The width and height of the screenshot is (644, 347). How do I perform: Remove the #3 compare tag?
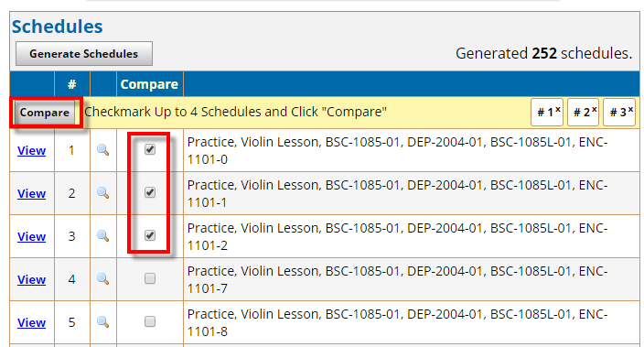coord(630,109)
